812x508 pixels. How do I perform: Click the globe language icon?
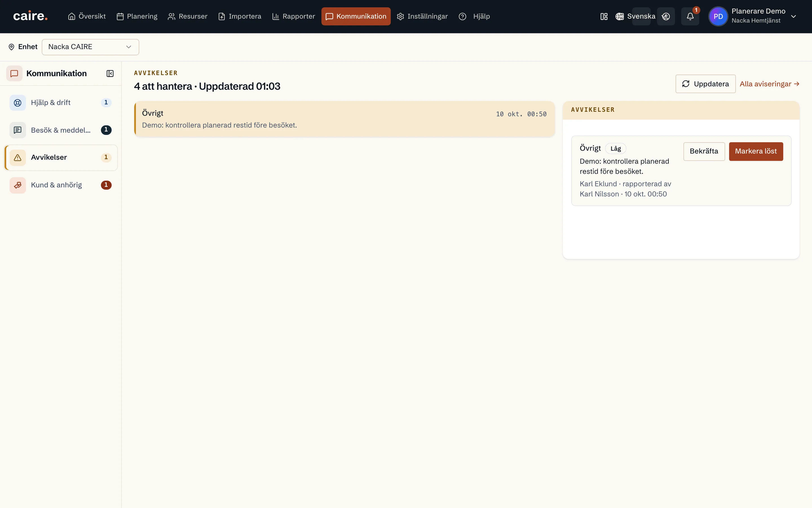(x=619, y=16)
